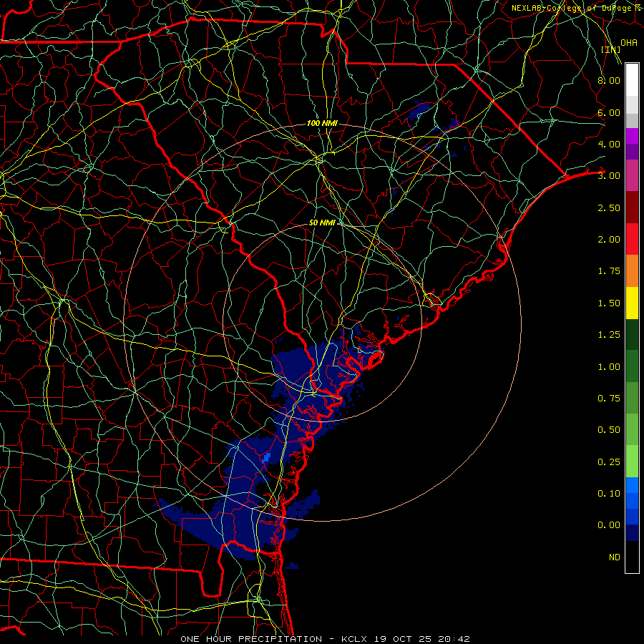Click the 1.00 legend value label
Image resolution: width=644 pixels, height=644 pixels.
(x=609, y=367)
